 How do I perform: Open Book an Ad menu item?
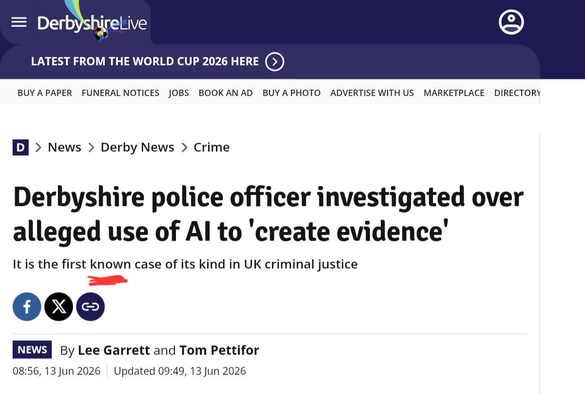click(x=226, y=93)
